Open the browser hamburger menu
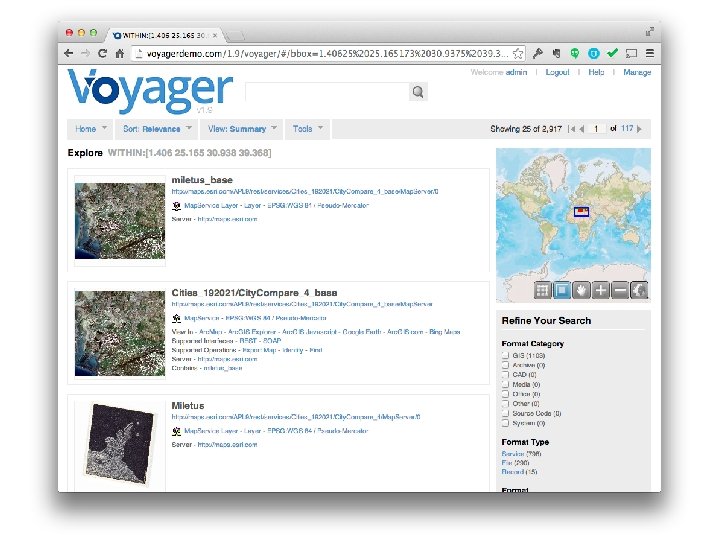This screenshot has width=720, height=540. pos(650,53)
